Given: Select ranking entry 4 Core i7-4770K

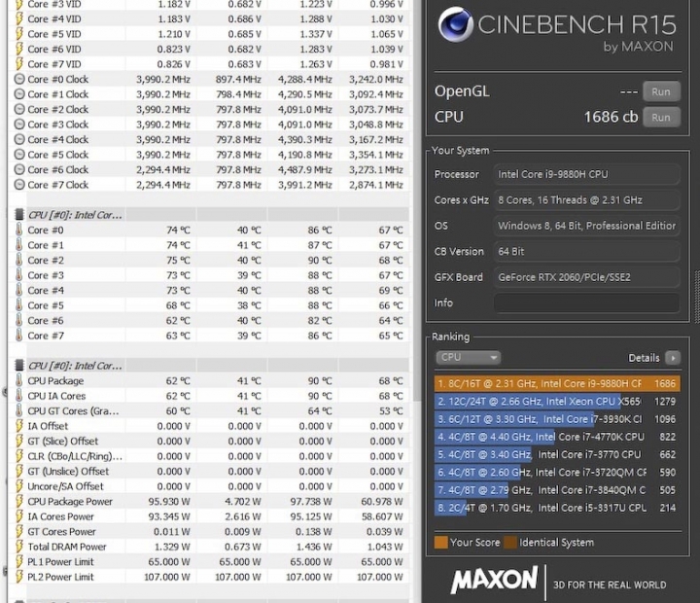Looking at the screenshot, I should click(557, 437).
